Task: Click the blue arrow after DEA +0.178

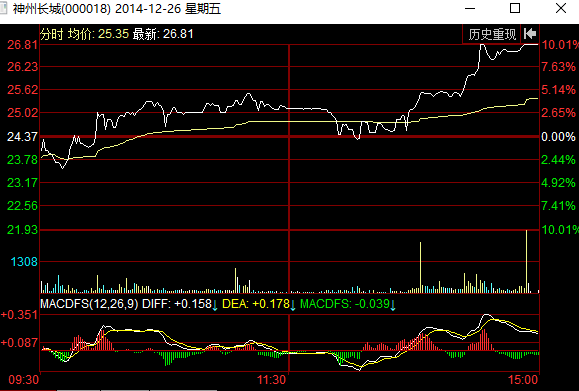Action: (x=293, y=305)
